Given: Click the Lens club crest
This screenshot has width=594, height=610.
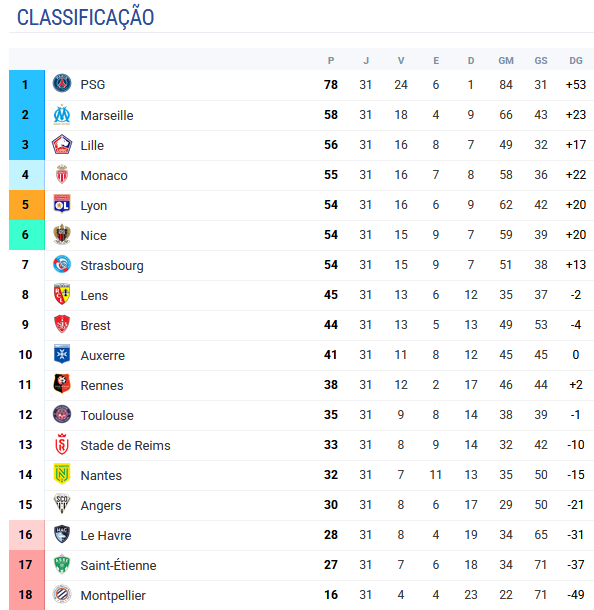Looking at the screenshot, I should [x=62, y=294].
